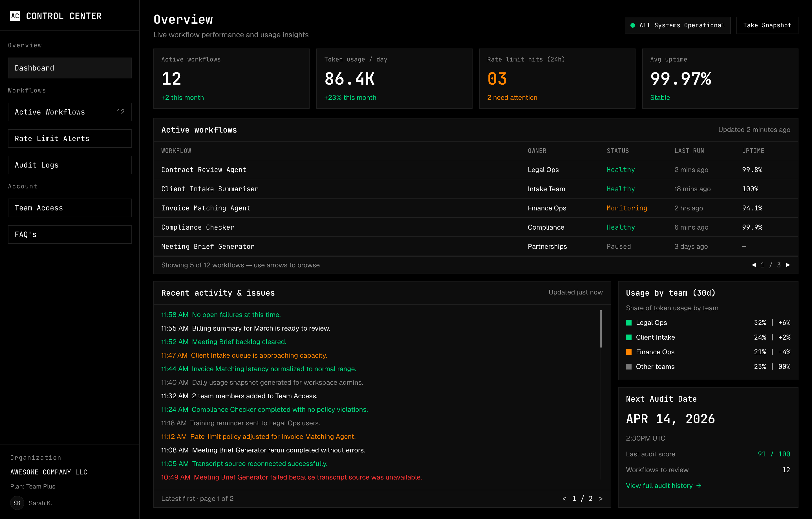Open Sarah K.'s SK avatar

[x=17, y=503]
